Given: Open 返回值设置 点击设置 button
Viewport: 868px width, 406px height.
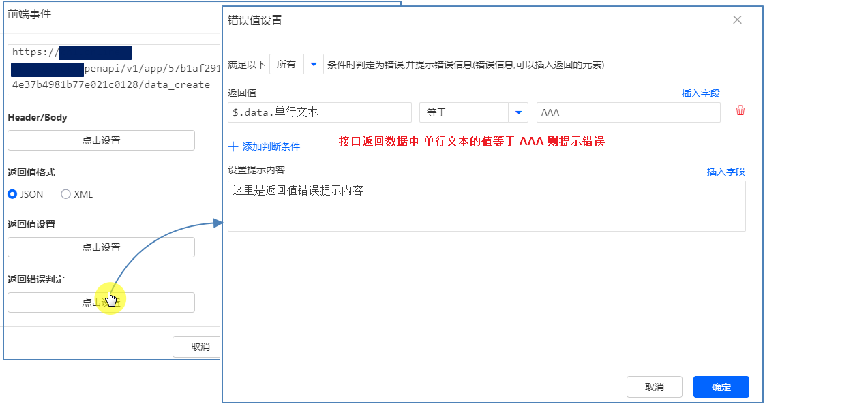Looking at the screenshot, I should [101, 247].
